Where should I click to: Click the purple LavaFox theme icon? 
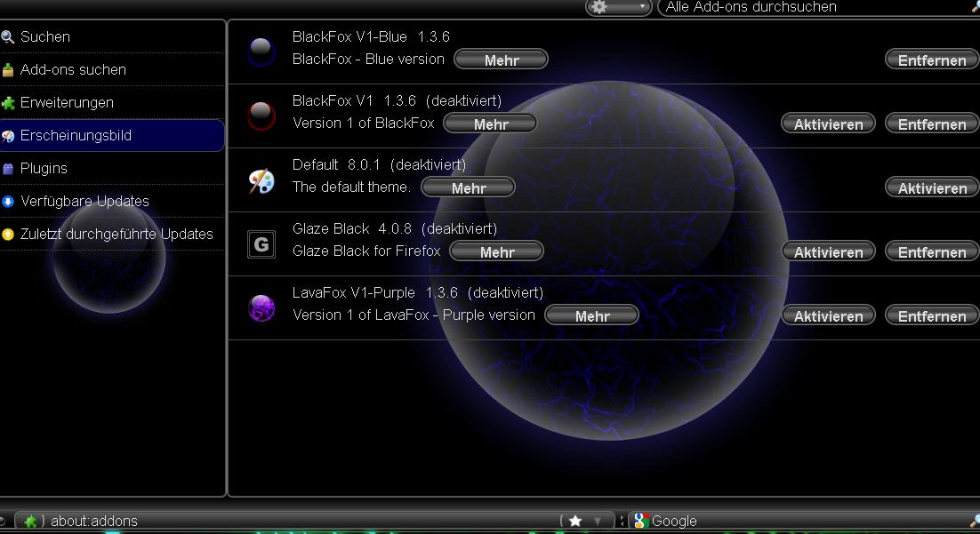tap(261, 308)
